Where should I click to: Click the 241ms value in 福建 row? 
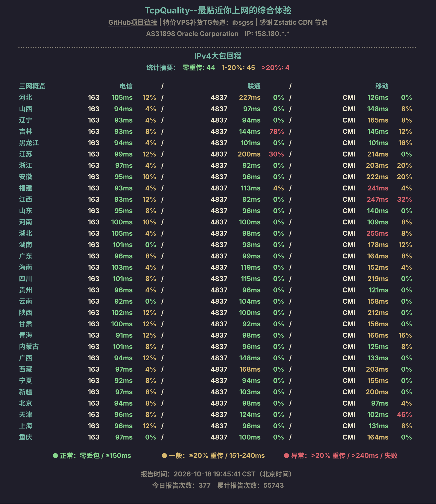tap(378, 188)
